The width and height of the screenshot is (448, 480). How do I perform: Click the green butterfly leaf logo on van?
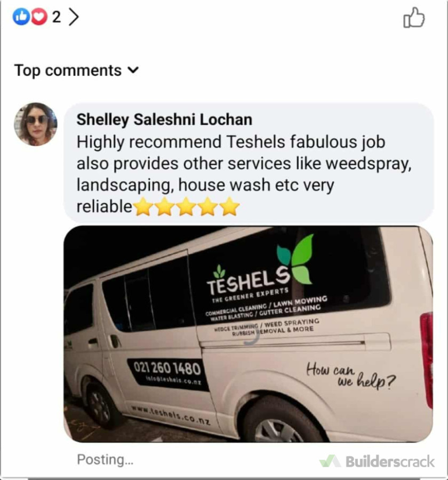(x=295, y=260)
